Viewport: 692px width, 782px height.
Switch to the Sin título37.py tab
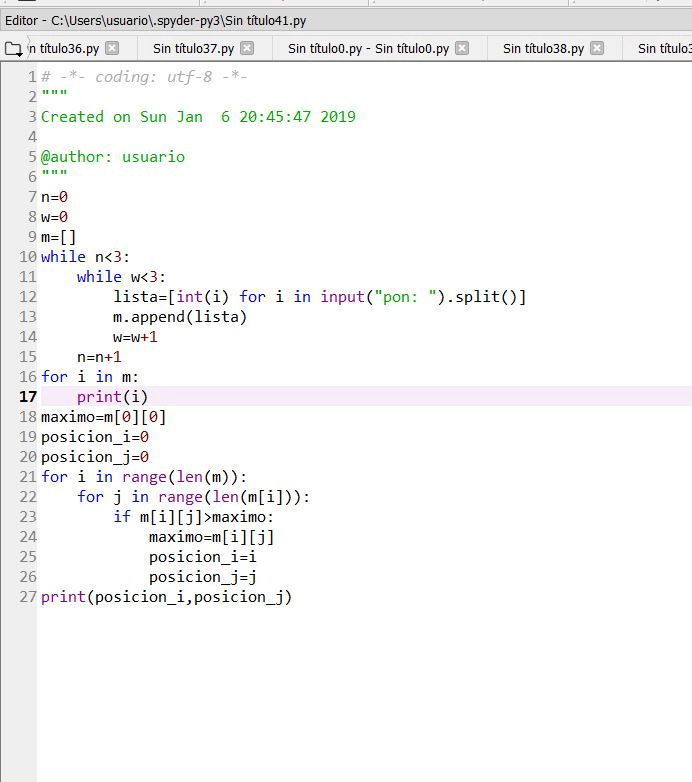pos(193,48)
